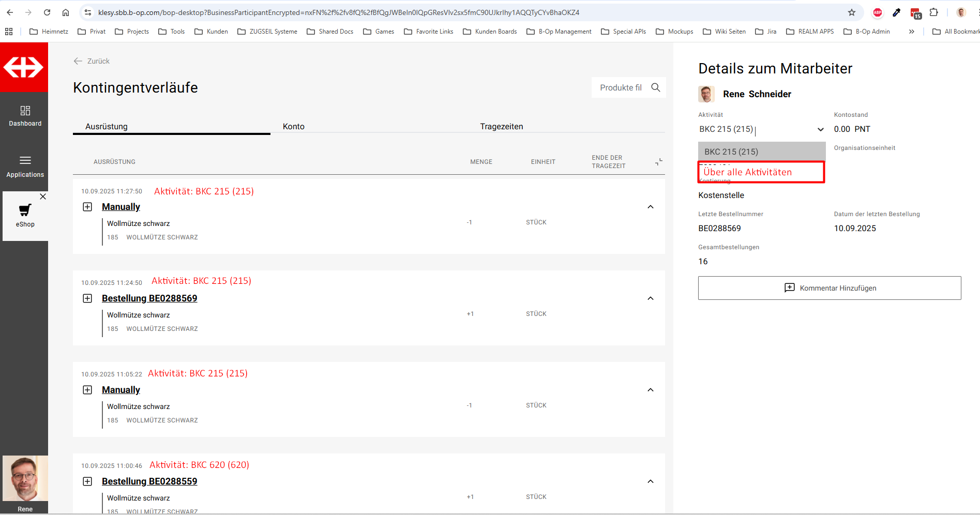The height and width of the screenshot is (515, 980).
Task: Collapse the Bestellung BE0288569 card chevron
Action: click(651, 298)
